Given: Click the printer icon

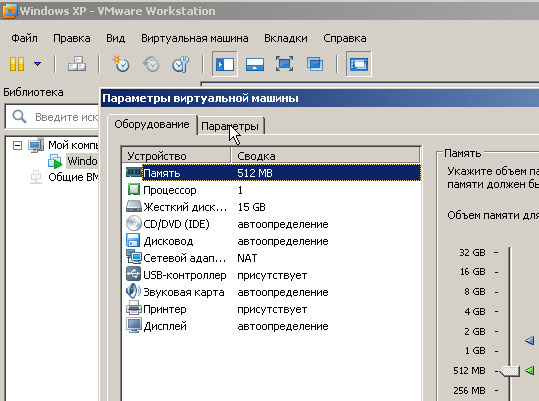Looking at the screenshot, I should (134, 308).
